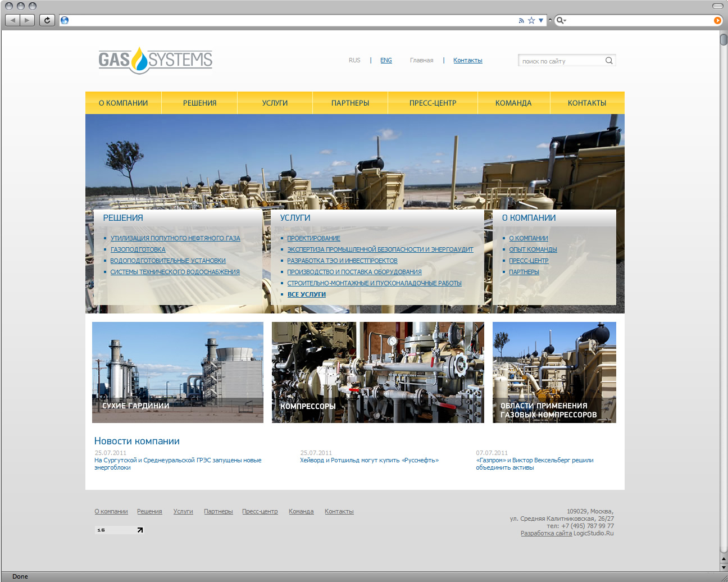The height and width of the screenshot is (582, 728).
Task: Click footer Решения link
Action: (149, 511)
